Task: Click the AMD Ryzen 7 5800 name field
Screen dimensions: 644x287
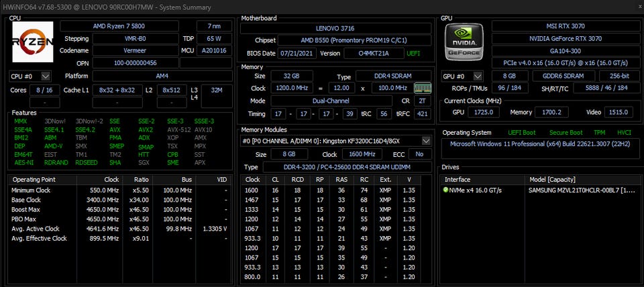Action: pos(119,26)
